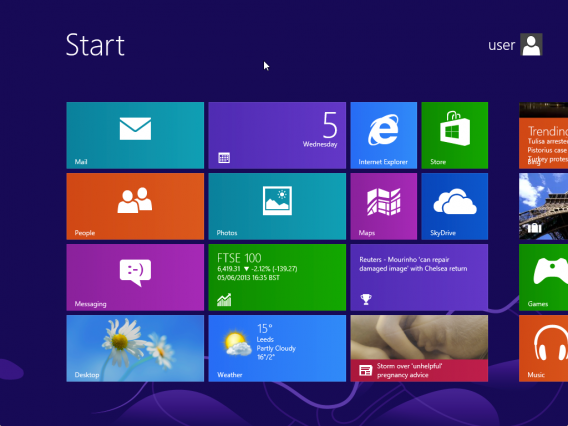The image size is (568, 426).
Task: Open the Messaging tile
Action: click(135, 277)
